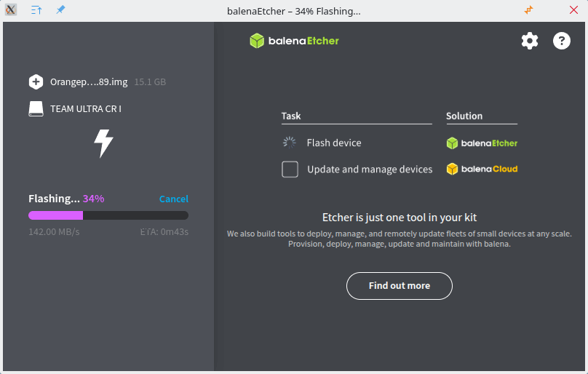Cancel the flashing process
Image resolution: width=588 pixels, height=374 pixels.
click(173, 199)
